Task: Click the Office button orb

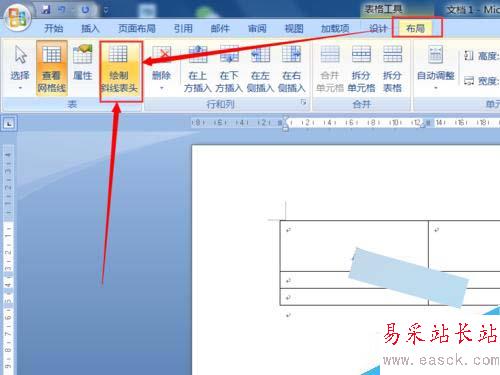Action: click(x=17, y=17)
